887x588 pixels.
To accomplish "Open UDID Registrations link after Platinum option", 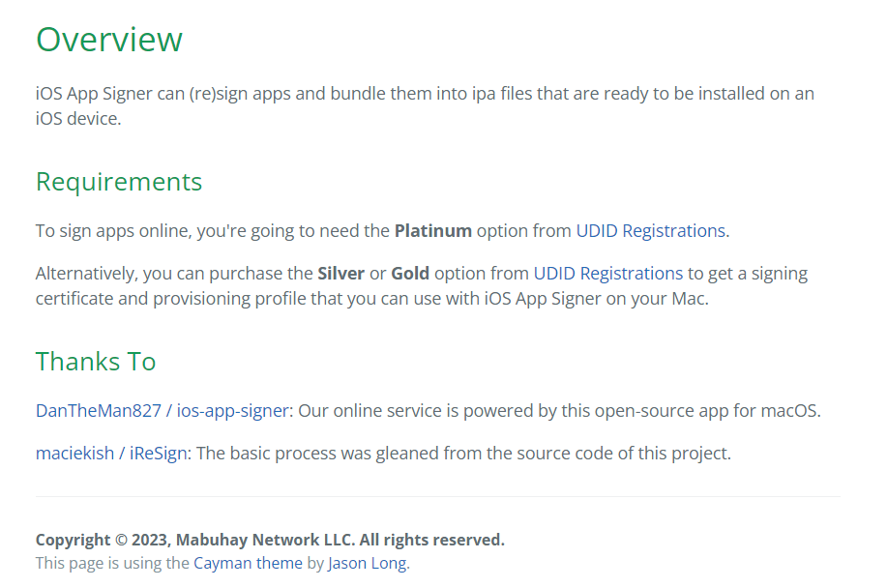I will point(650,231).
